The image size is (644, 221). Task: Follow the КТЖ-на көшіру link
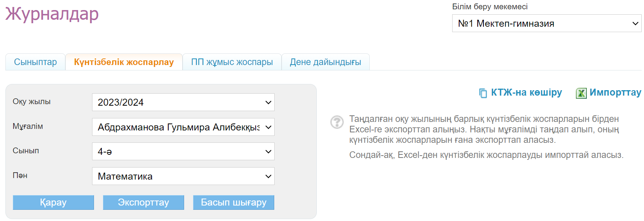tap(526, 93)
